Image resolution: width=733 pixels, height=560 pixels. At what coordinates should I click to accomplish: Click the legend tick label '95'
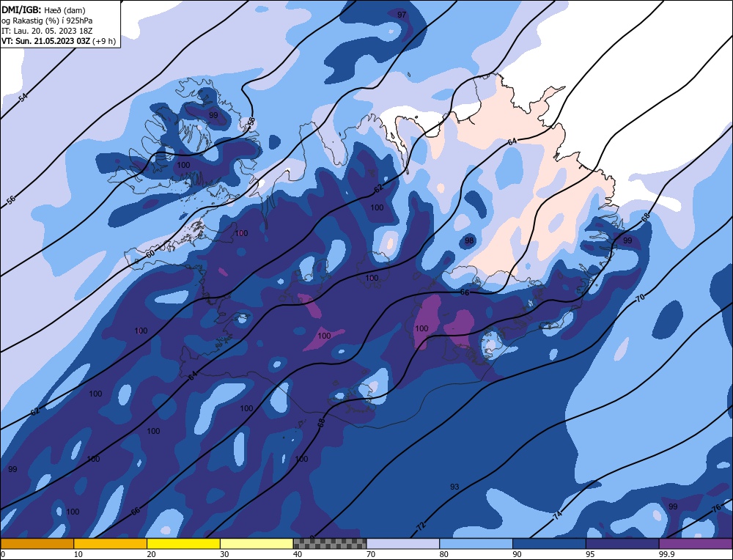[x=590, y=554]
